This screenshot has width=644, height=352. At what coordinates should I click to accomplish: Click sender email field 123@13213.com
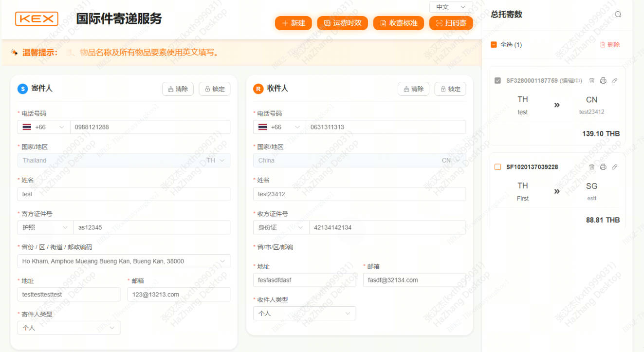click(179, 295)
